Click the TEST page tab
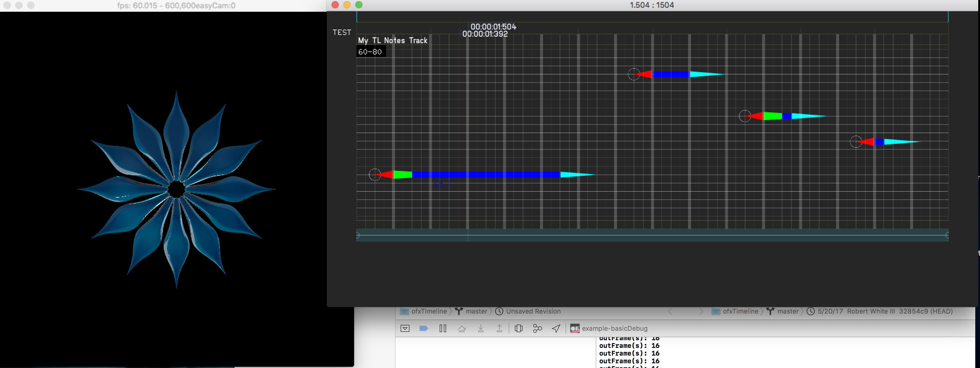This screenshot has height=368, width=980. click(342, 33)
